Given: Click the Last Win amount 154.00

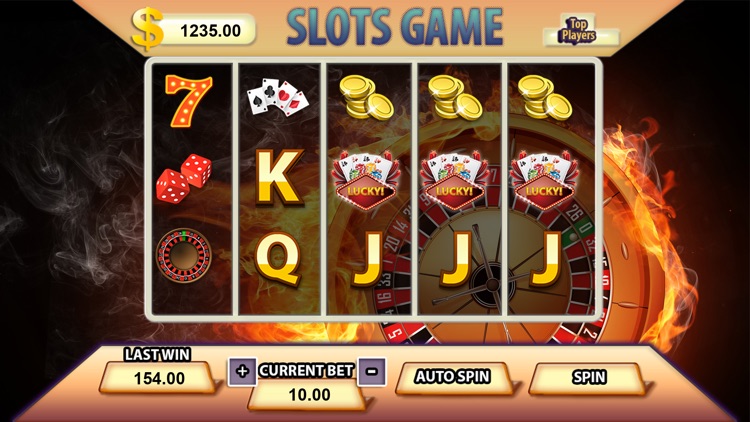Looking at the screenshot, I should pos(159,378).
